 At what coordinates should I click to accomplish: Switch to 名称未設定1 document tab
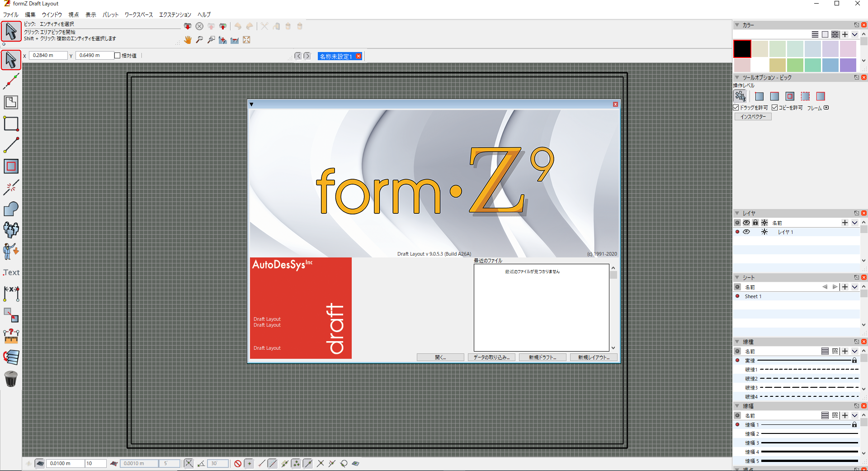click(335, 56)
